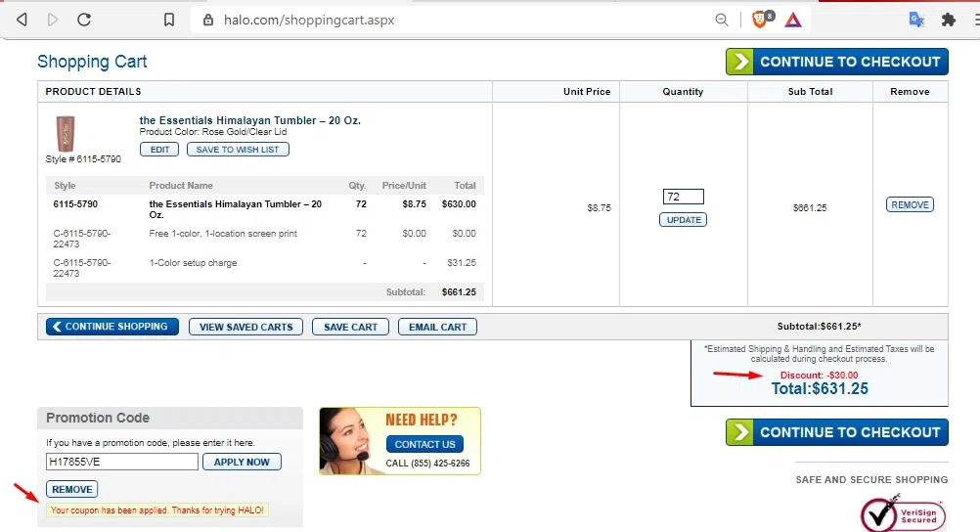Click the Contact Us button
This screenshot has height=532, width=980.
click(425, 444)
